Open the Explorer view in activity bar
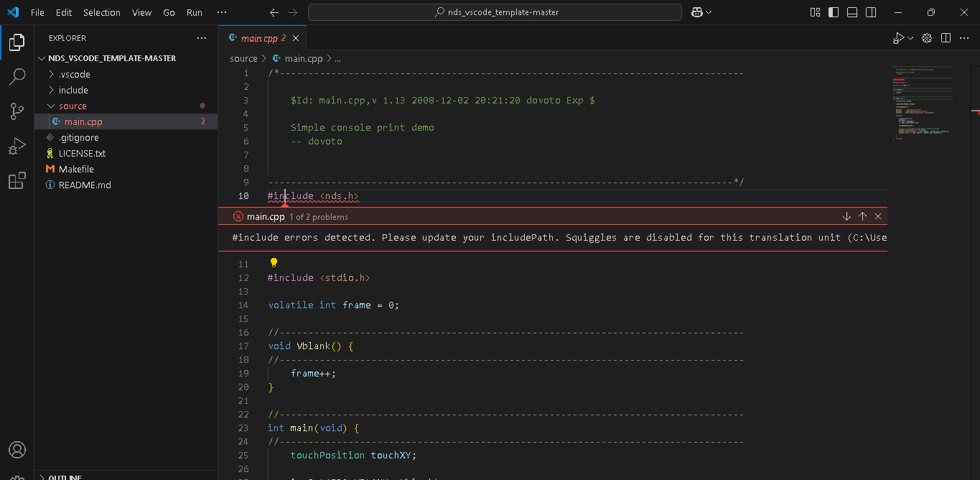980x480 pixels. tap(17, 42)
